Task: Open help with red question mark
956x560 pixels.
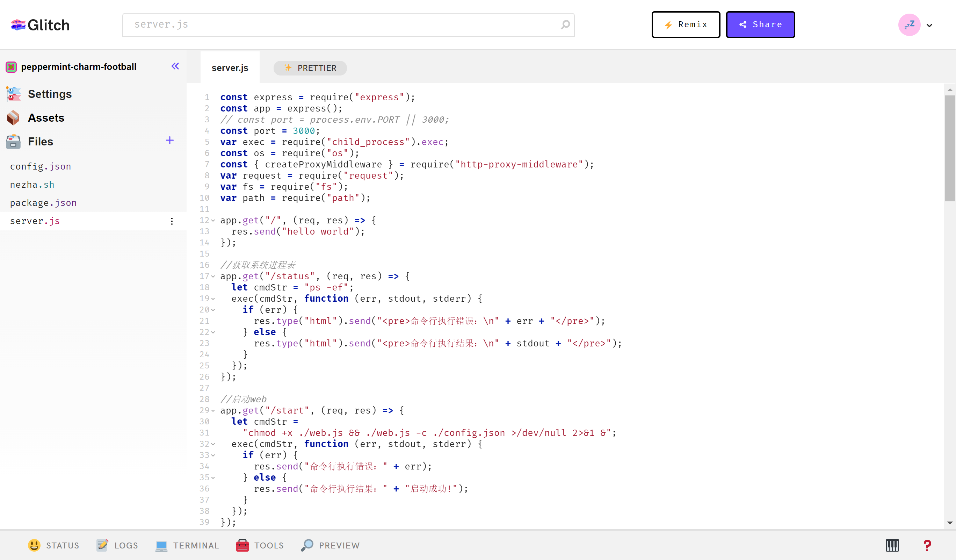Action: pyautogui.click(x=927, y=545)
